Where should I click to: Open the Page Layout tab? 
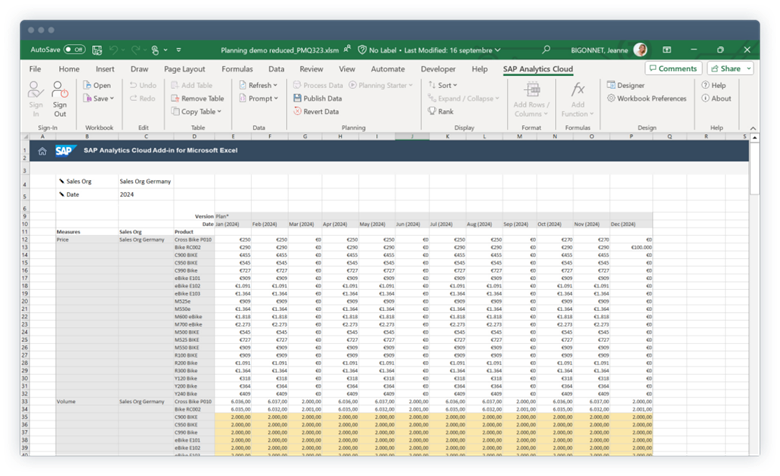tap(184, 69)
